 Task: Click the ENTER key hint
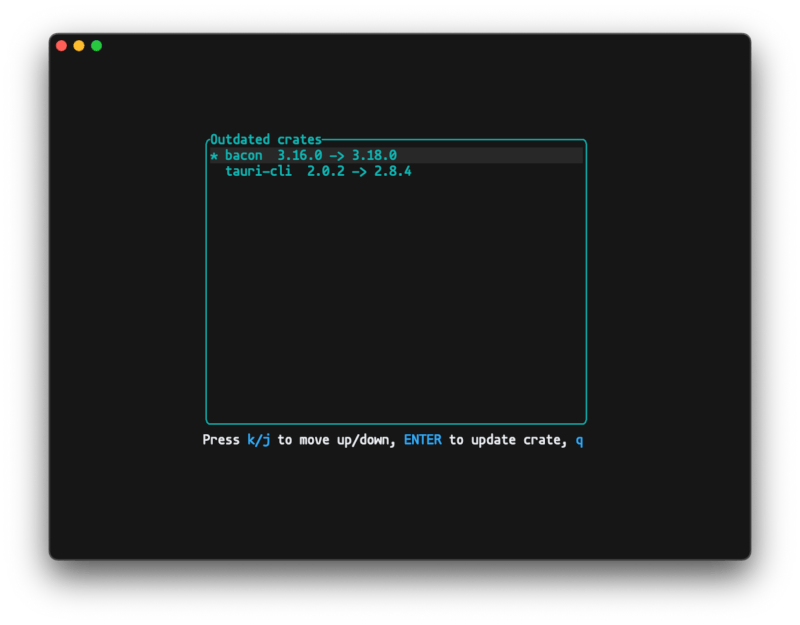(422, 440)
